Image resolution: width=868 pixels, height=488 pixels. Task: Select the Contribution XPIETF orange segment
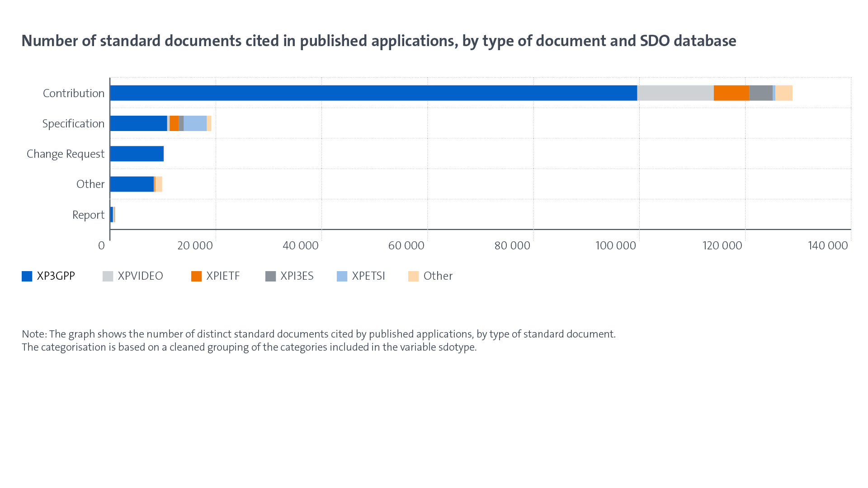coord(731,93)
